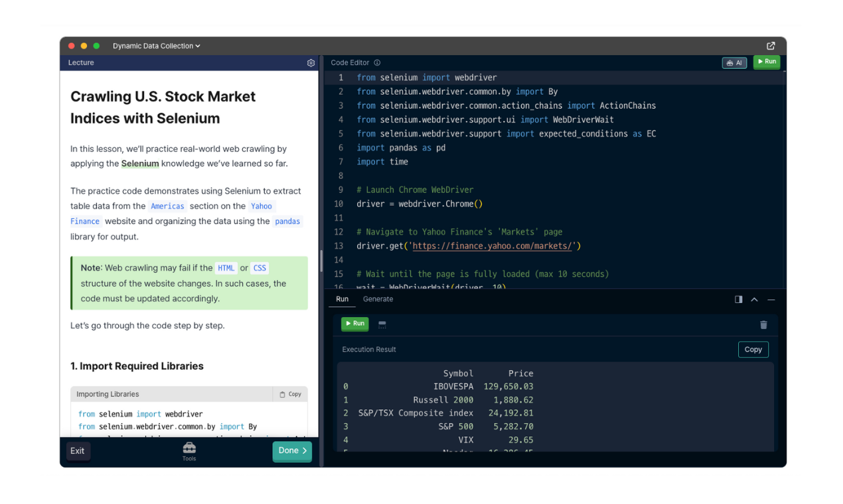Click panel divider handle between lecture and editor
The height and width of the screenshot is (504, 843).
[x=321, y=261]
